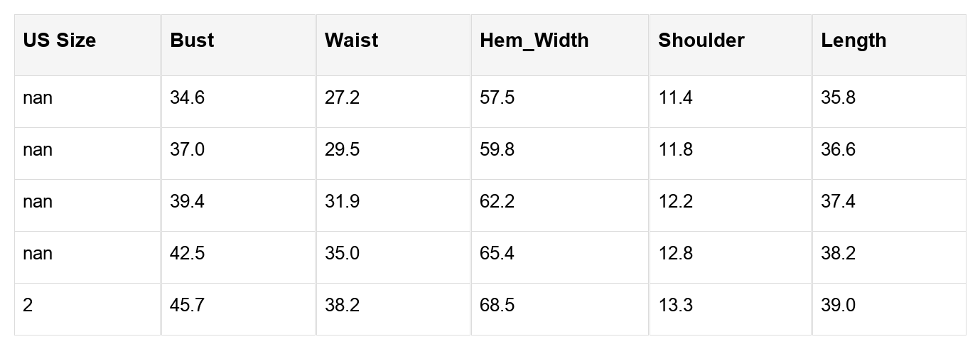Click the Bust column header
Image resolution: width=980 pixels, height=349 pixels.
click(x=192, y=41)
